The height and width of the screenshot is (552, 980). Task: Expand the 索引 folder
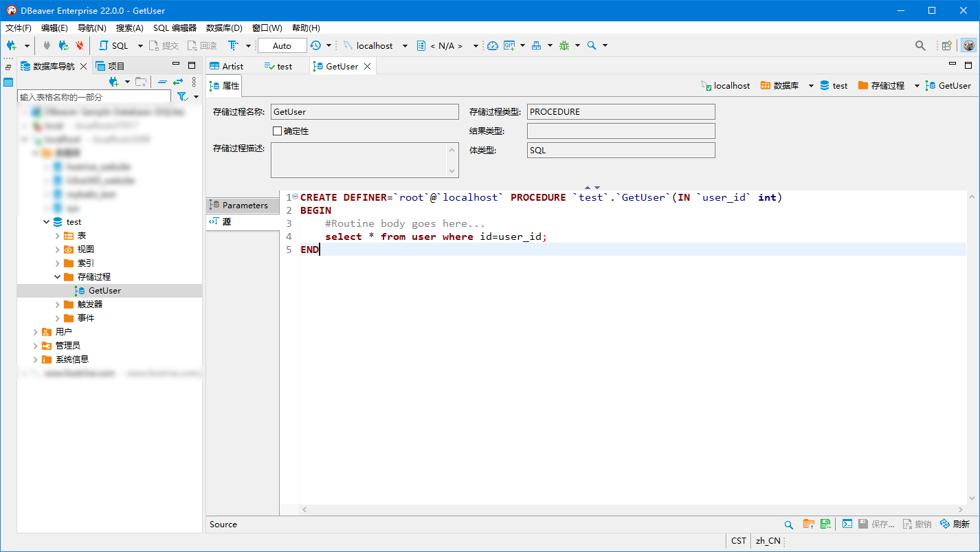tap(58, 263)
